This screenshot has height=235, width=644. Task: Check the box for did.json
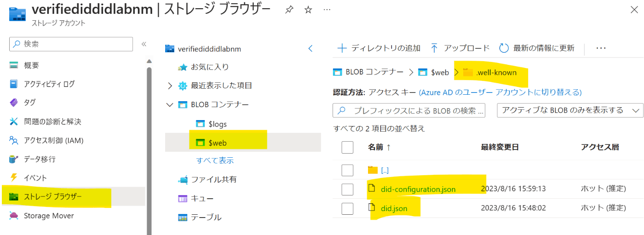tap(348, 208)
